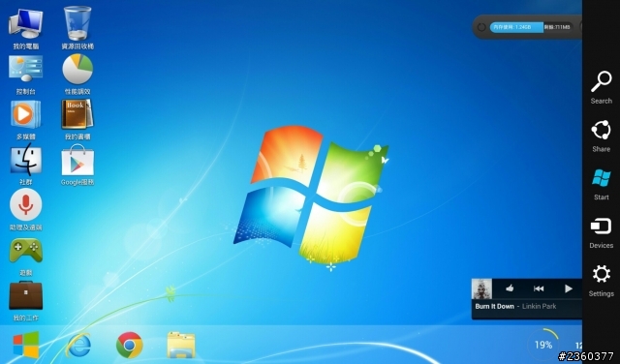The width and height of the screenshot is (620, 364).
Task: Open the file explorer folder on taskbar
Action: click(181, 345)
